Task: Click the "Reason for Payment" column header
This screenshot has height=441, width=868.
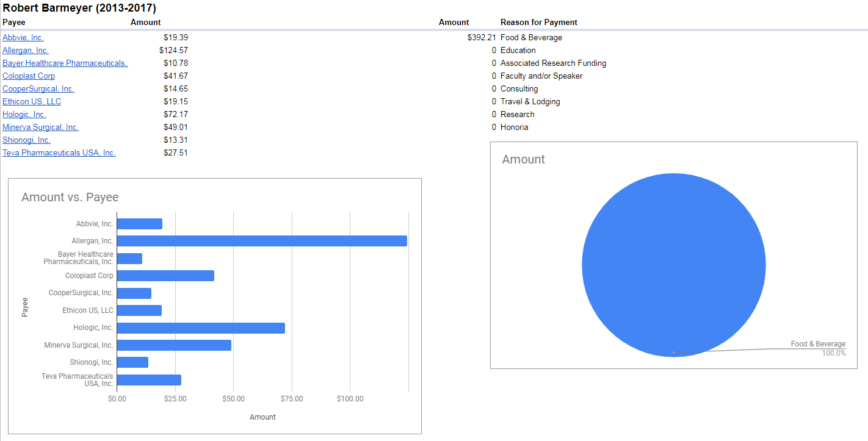Action: tap(538, 23)
